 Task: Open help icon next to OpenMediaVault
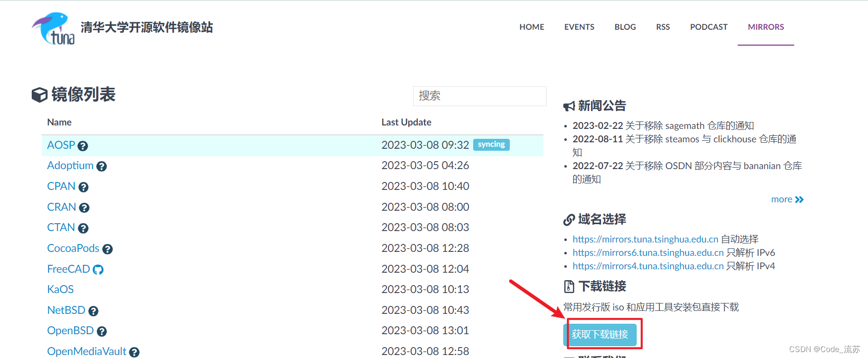pyautogui.click(x=134, y=352)
